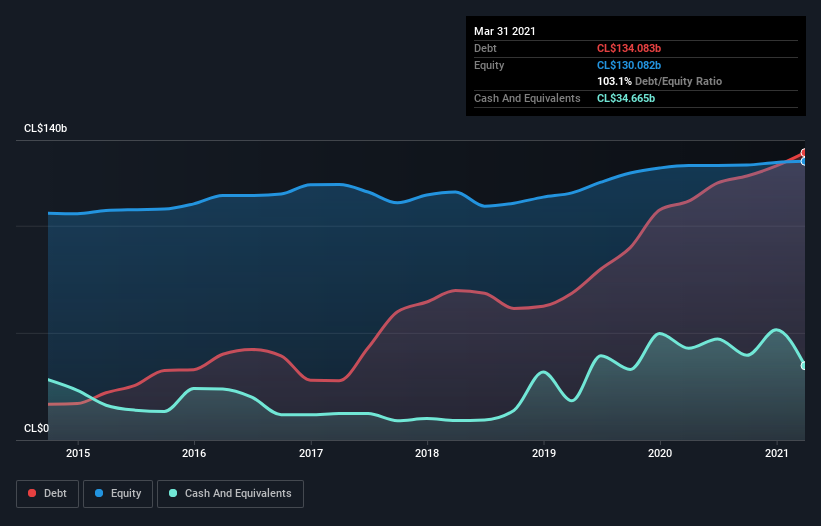Click the CL$140b y-axis label

(x=46, y=128)
